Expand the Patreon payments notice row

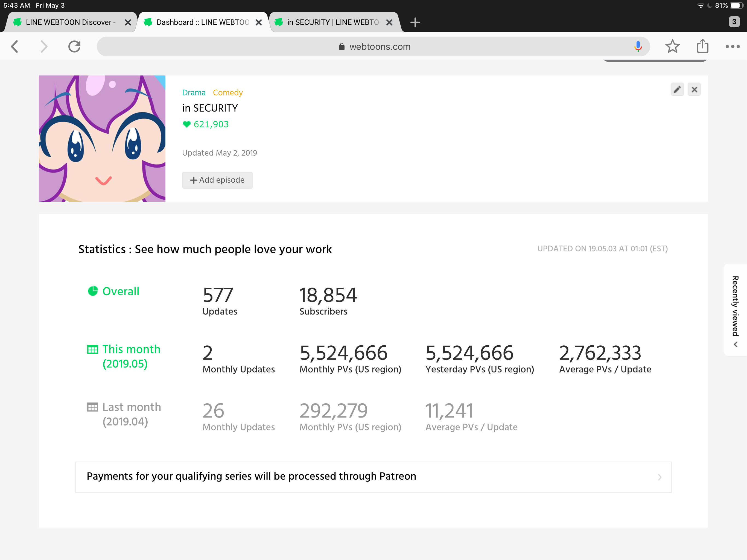(x=373, y=477)
